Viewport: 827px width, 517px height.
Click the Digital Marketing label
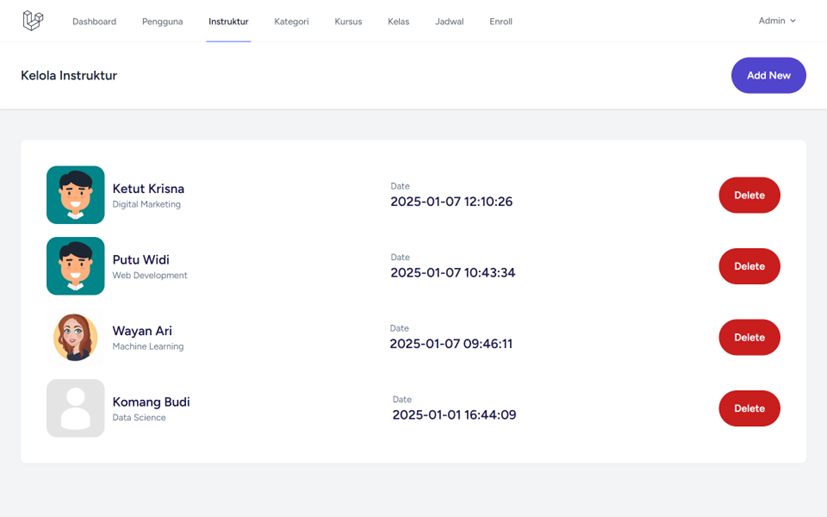click(x=146, y=204)
